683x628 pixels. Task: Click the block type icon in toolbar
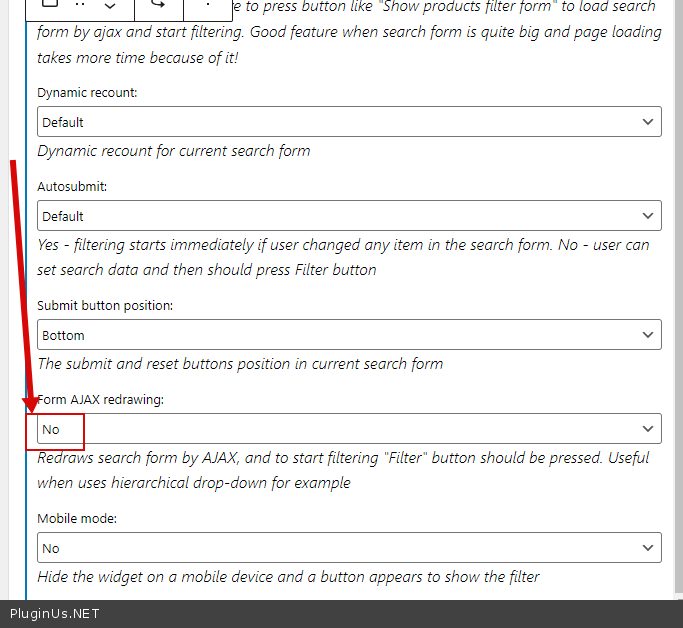pos(51,5)
